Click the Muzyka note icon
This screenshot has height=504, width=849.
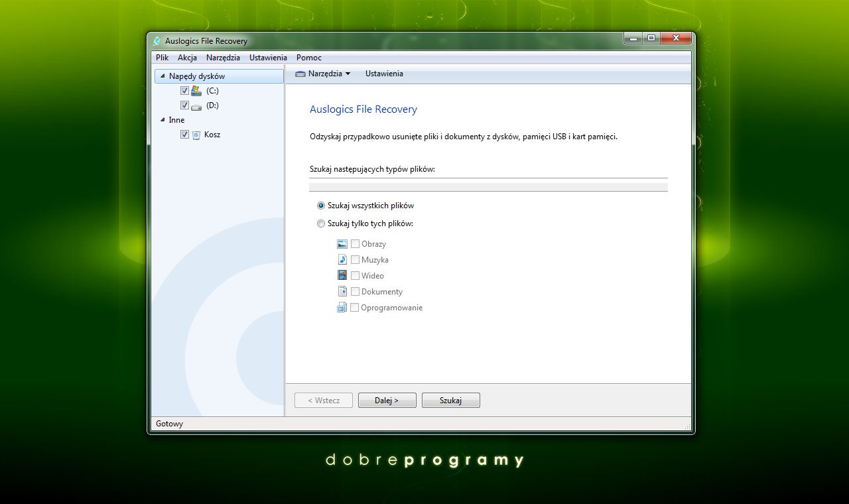(342, 260)
